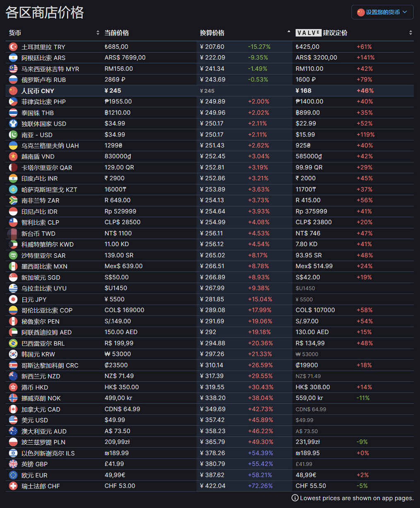Click the Swiss Franc flag icon
420x508 pixels.
(x=13, y=486)
